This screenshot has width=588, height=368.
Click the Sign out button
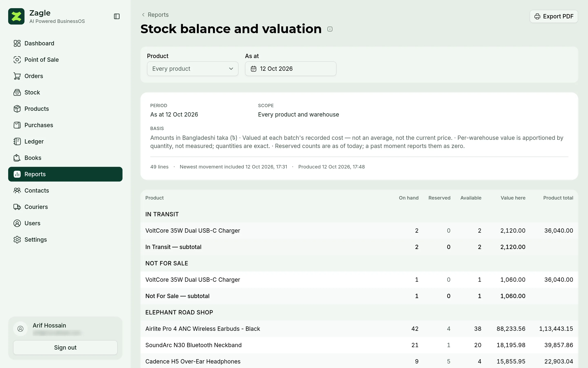coord(65,348)
